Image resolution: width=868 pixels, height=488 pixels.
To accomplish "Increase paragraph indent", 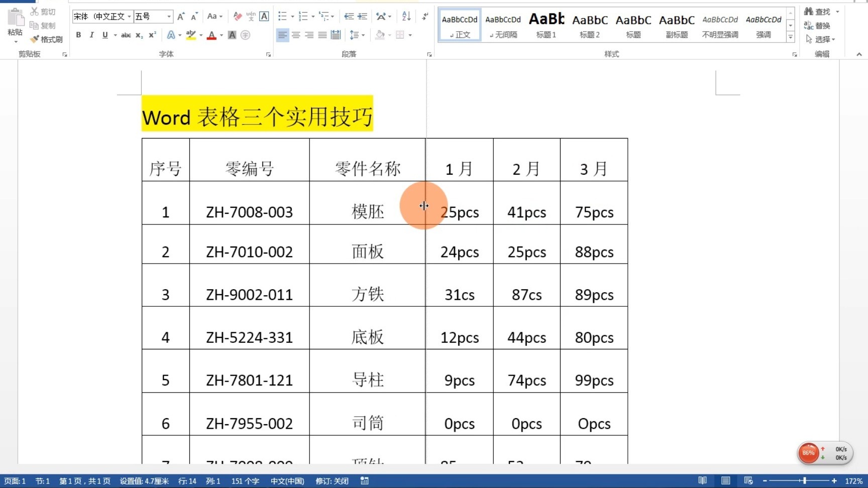I will pos(362,17).
